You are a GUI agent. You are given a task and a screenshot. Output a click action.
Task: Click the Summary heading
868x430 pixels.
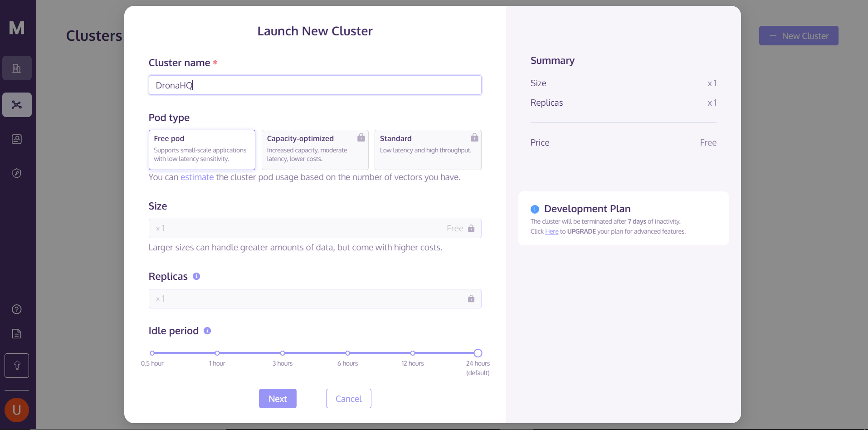[x=552, y=61]
